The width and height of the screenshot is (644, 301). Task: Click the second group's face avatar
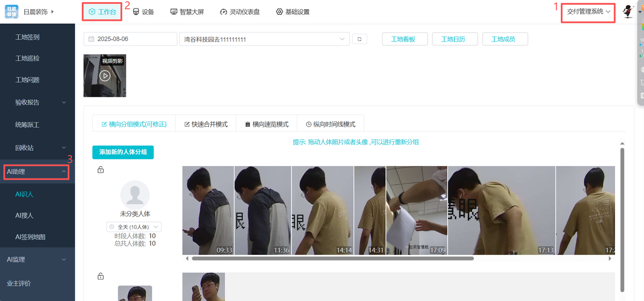pyautogui.click(x=135, y=293)
